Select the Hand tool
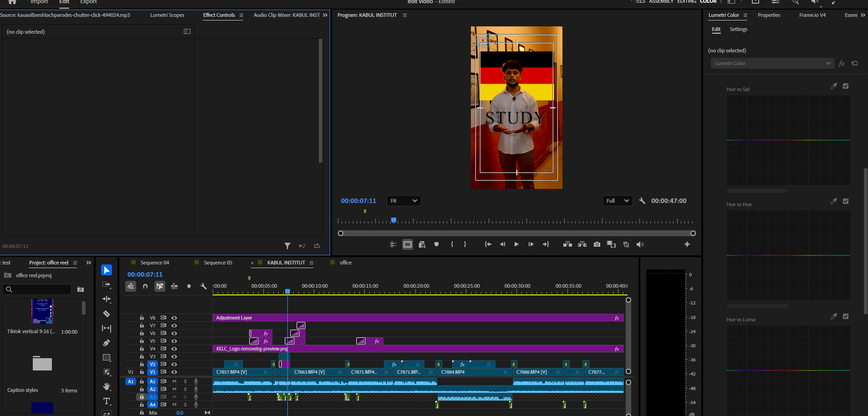The height and width of the screenshot is (416, 868). pyautogui.click(x=107, y=386)
